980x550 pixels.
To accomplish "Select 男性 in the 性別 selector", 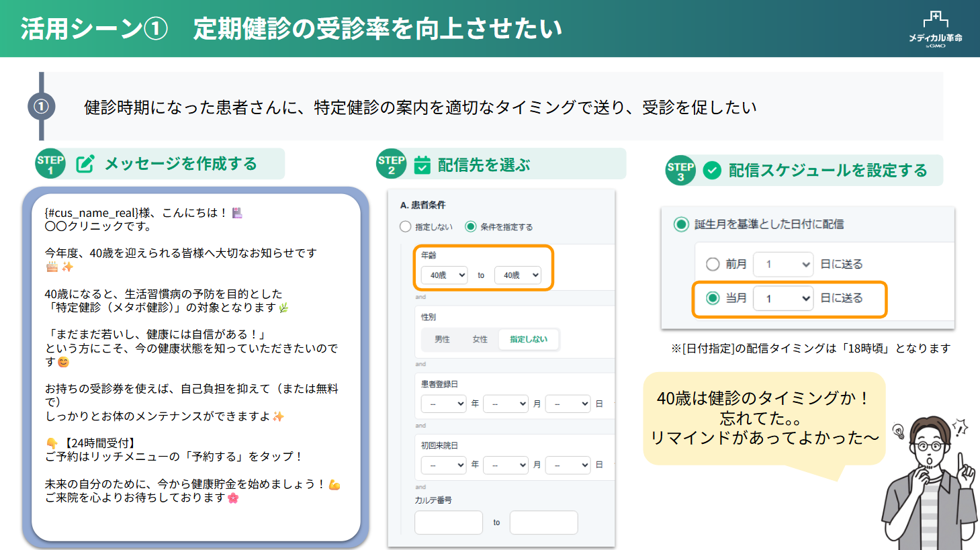I will [442, 340].
